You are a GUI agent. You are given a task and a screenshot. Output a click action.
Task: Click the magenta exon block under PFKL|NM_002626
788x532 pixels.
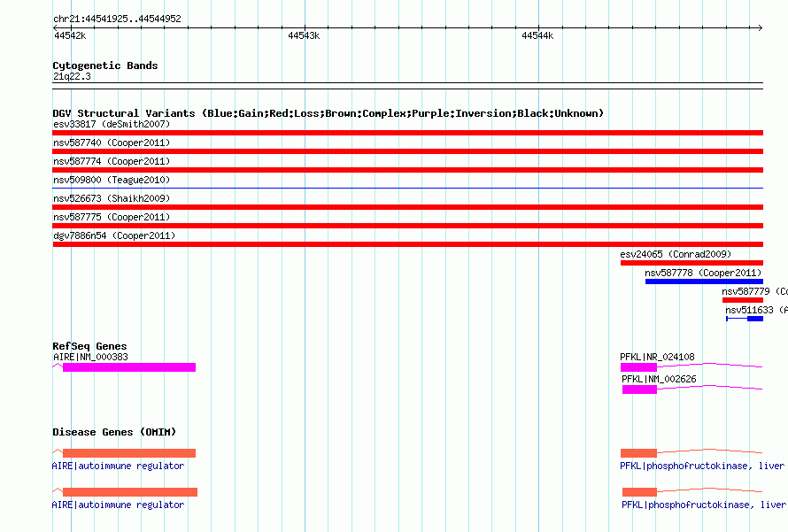pyautogui.click(x=639, y=389)
